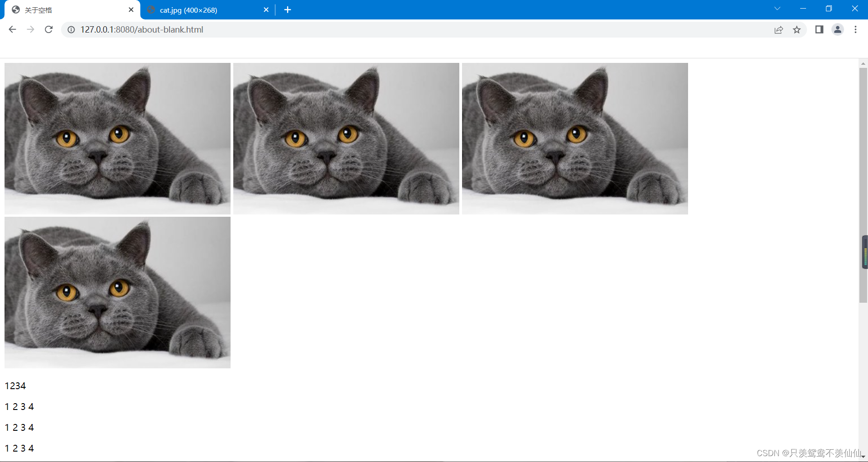The image size is (868, 462).
Task: Switch to the cat.jpg (400×268) tab
Action: pyautogui.click(x=208, y=10)
